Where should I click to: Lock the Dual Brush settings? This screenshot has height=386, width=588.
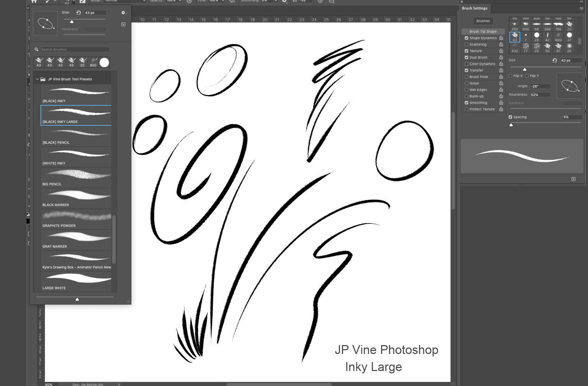click(x=501, y=57)
